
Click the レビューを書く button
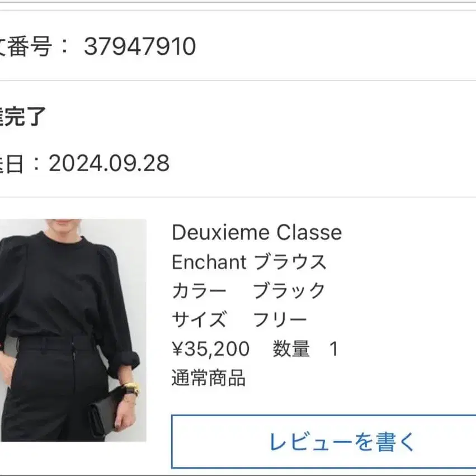pyautogui.click(x=324, y=442)
